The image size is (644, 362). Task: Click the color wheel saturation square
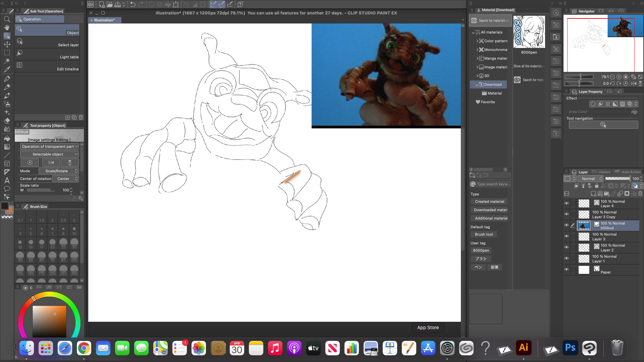click(49, 322)
